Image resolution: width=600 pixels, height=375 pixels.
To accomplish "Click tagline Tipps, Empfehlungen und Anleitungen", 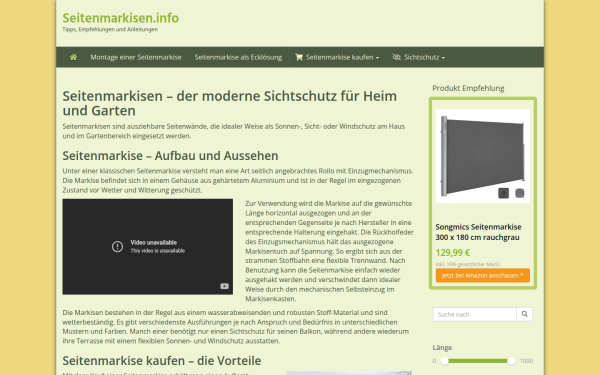I will coord(110,29).
